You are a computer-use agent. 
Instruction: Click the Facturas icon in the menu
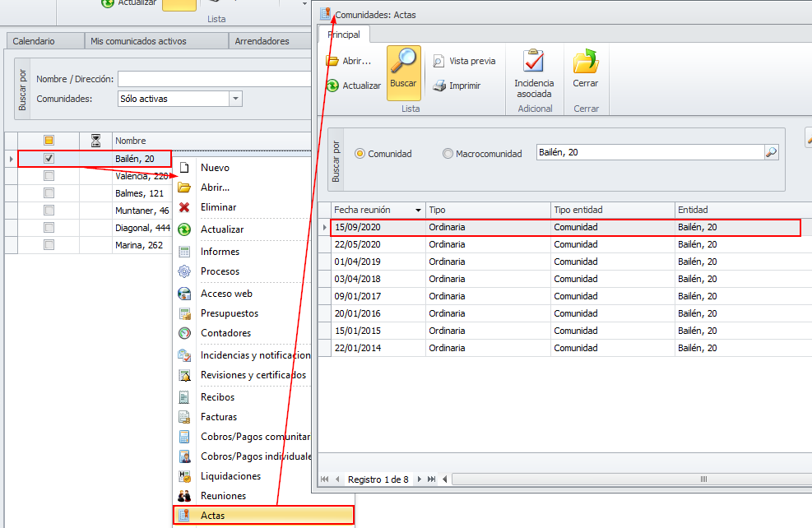184,417
